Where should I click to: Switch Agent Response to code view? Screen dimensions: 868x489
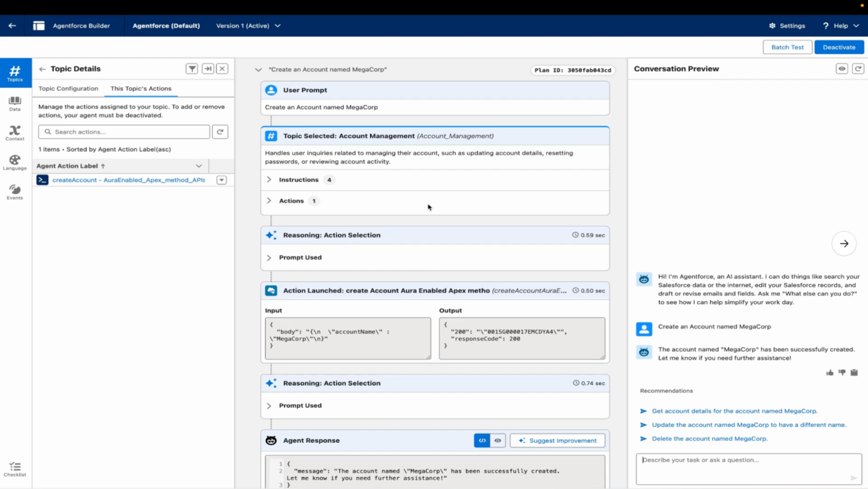click(x=482, y=441)
